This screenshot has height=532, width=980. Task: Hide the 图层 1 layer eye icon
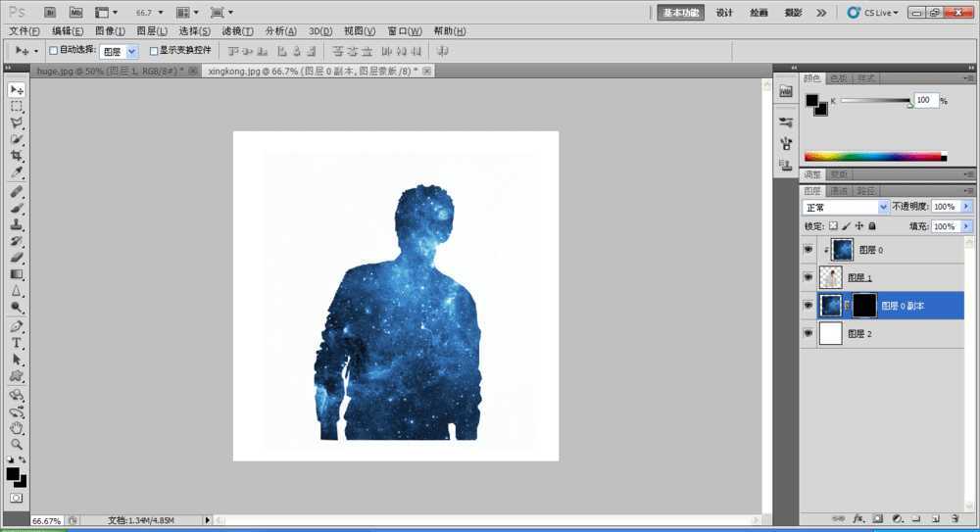pos(808,278)
